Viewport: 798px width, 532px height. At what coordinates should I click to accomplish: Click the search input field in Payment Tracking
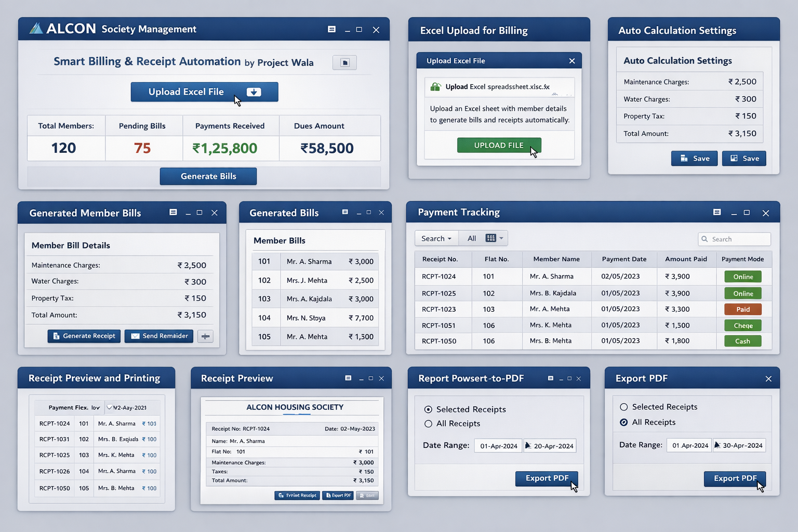click(734, 239)
